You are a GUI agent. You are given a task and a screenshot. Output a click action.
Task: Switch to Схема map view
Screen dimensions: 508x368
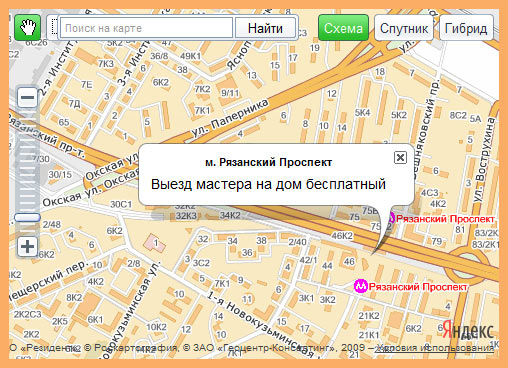[x=343, y=28]
